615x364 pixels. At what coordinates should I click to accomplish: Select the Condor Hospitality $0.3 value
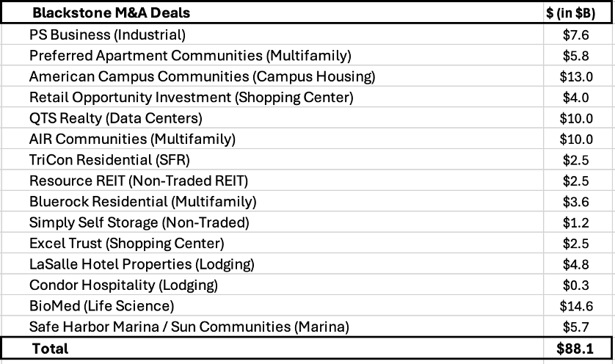(577, 285)
